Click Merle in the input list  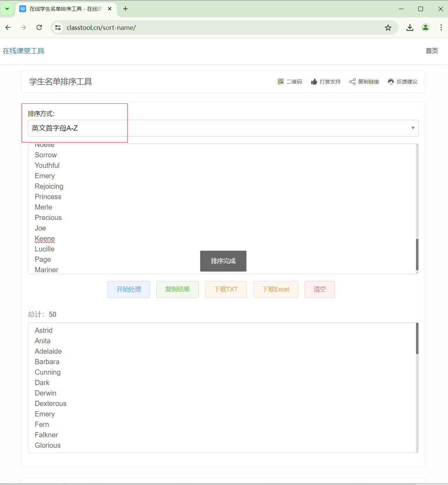pos(44,207)
